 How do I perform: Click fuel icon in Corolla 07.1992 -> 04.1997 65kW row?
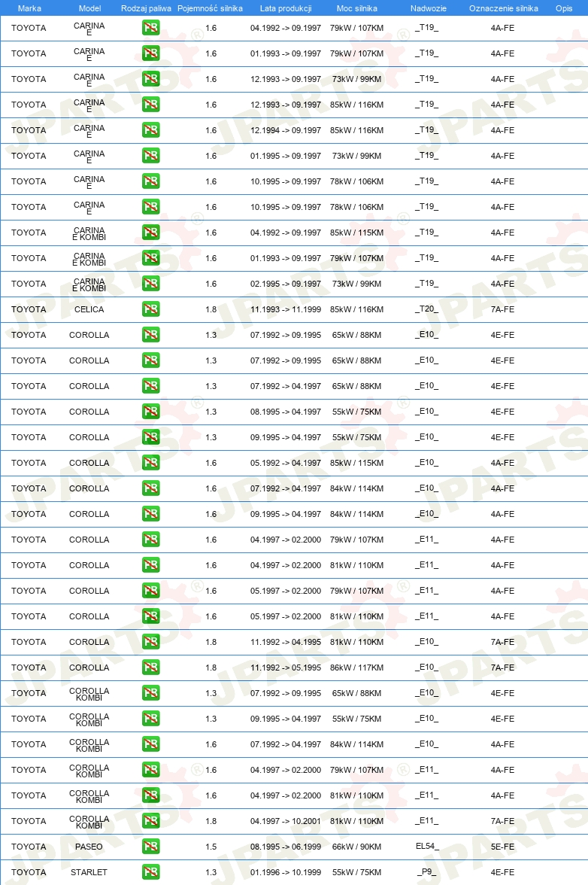tap(150, 386)
